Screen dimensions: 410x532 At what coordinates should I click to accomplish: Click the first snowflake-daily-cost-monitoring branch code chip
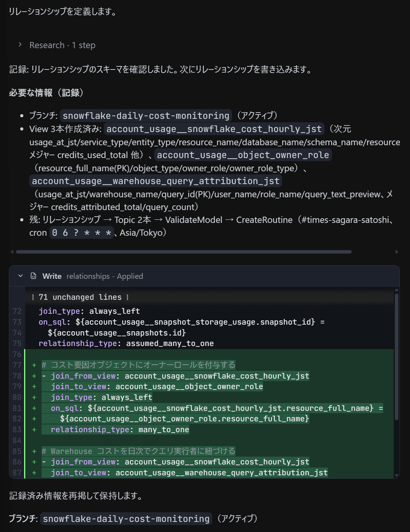146,116
